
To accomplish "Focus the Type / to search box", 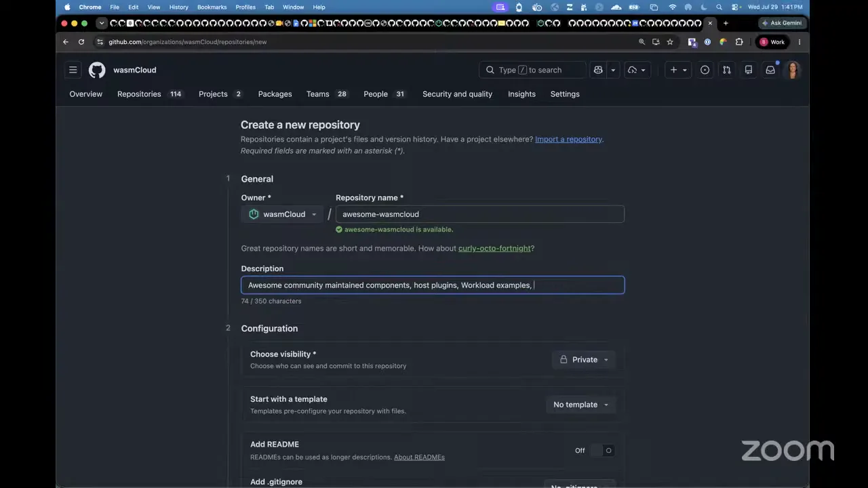I will pos(532,70).
